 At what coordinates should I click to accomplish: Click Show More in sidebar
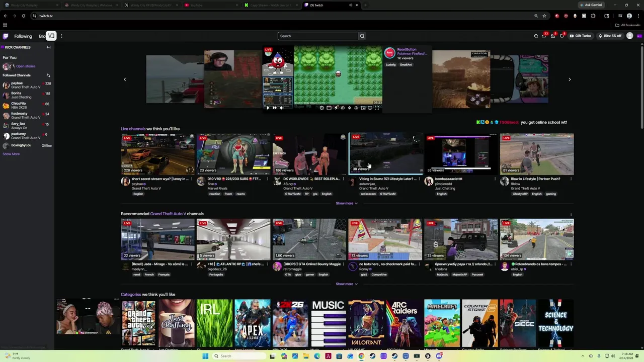(x=11, y=154)
